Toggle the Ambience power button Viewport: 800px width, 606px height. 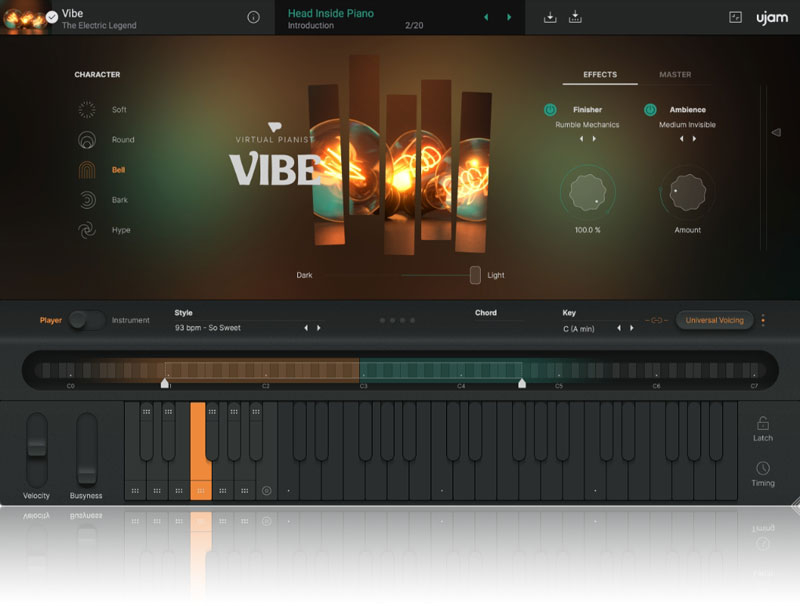tap(650, 110)
